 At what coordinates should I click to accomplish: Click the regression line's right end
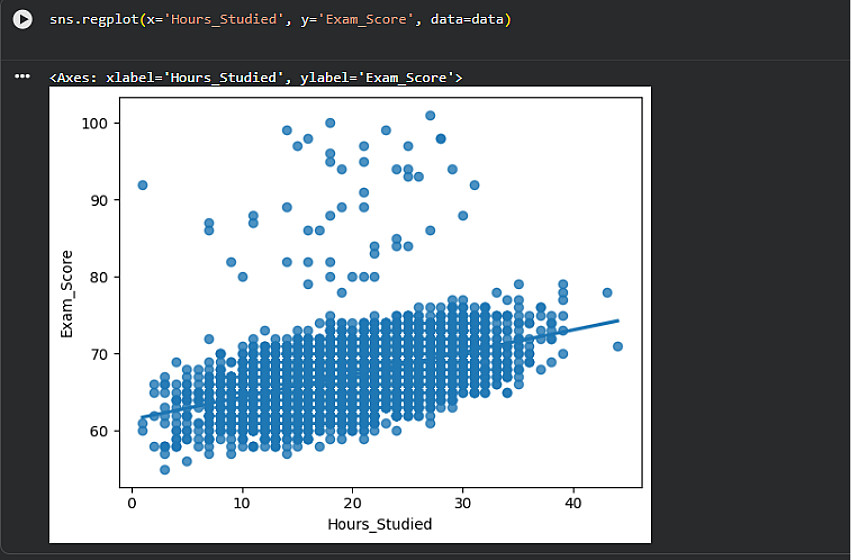(617, 321)
